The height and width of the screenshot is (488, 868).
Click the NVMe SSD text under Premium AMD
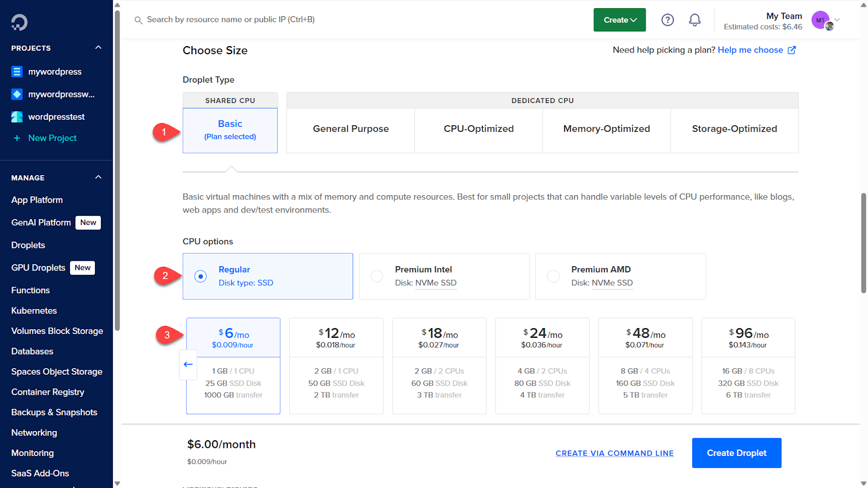[x=612, y=283]
